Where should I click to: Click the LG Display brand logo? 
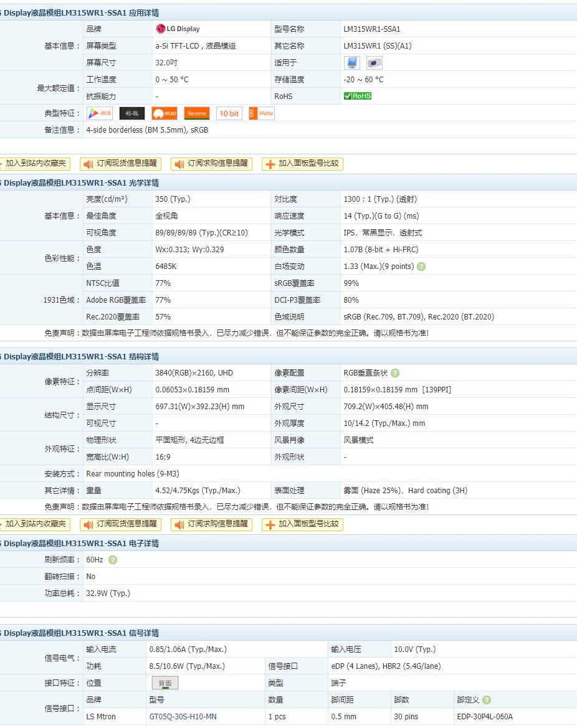point(178,29)
